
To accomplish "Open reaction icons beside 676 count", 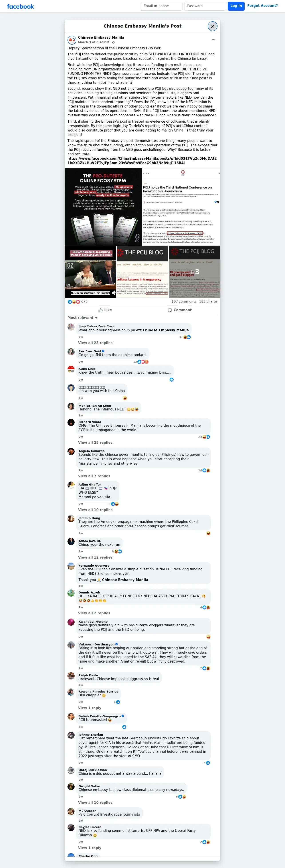I will [x=74, y=302].
